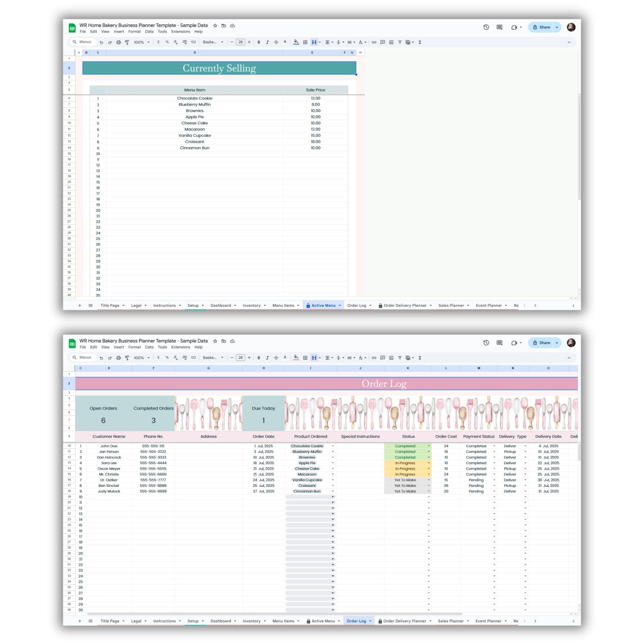Image resolution: width=644 pixels, height=644 pixels.
Task: Click create filter icon in bottom window toolbar
Action: coord(400,358)
